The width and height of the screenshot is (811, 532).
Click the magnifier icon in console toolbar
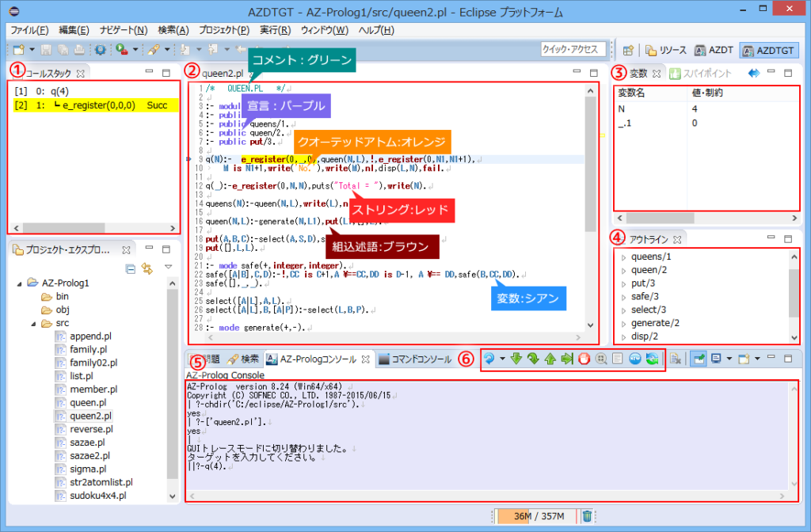pyautogui.click(x=601, y=359)
